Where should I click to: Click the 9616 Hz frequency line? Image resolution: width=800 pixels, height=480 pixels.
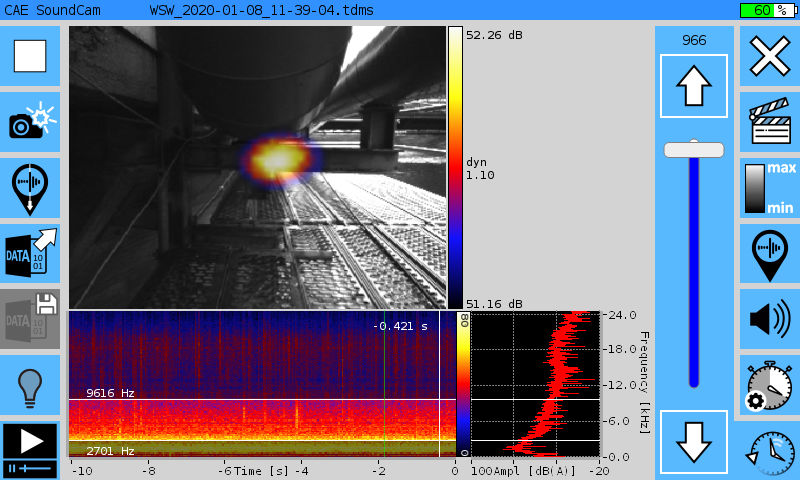coord(260,401)
